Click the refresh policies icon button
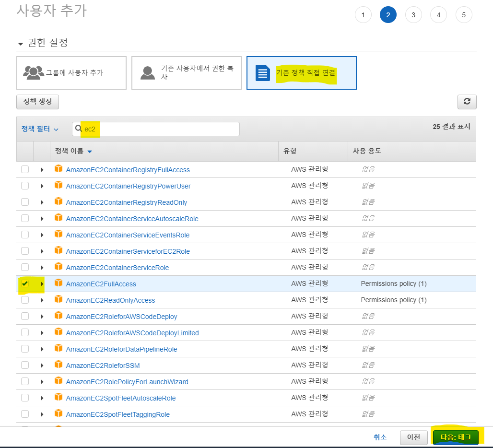Viewport: 493px width, 448px height. [467, 102]
